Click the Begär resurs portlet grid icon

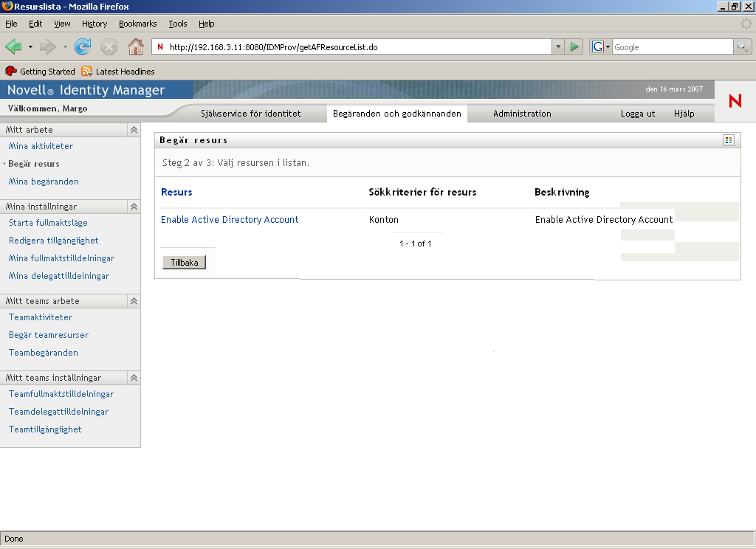click(x=729, y=140)
